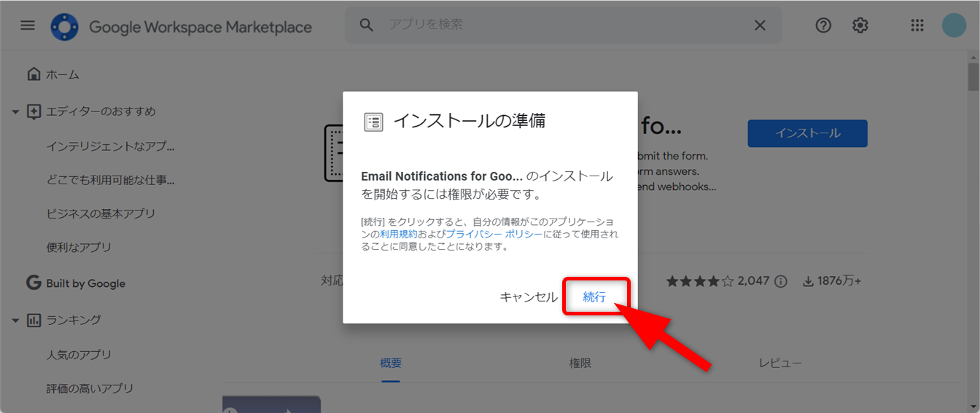Click the rating info icon
Screen dimensions: 980x413
click(x=781, y=281)
